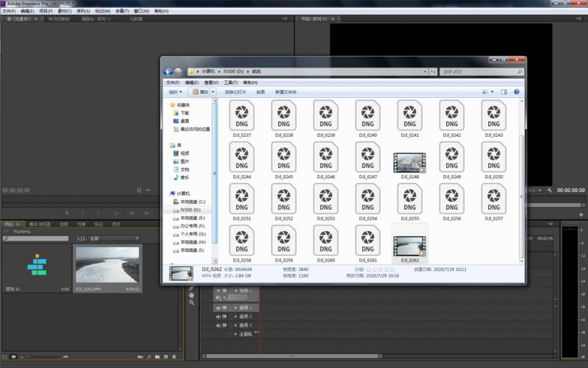Switch project panel to list view
The width and height of the screenshot is (588, 368).
click(5, 356)
